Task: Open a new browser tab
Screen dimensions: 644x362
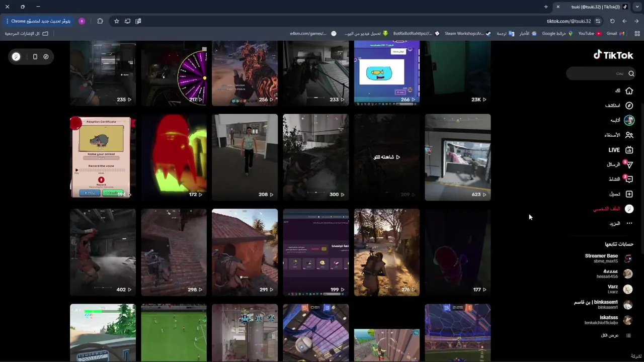Action: click(x=546, y=7)
